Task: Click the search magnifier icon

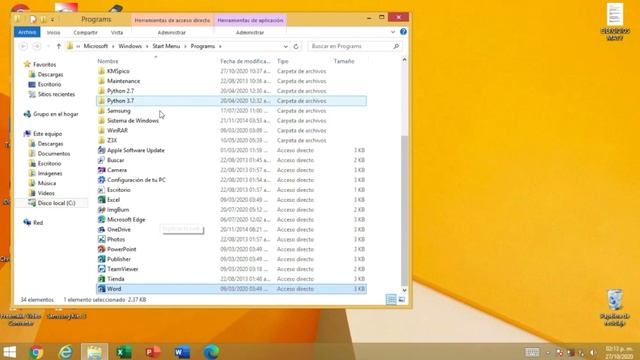Action: [396, 47]
